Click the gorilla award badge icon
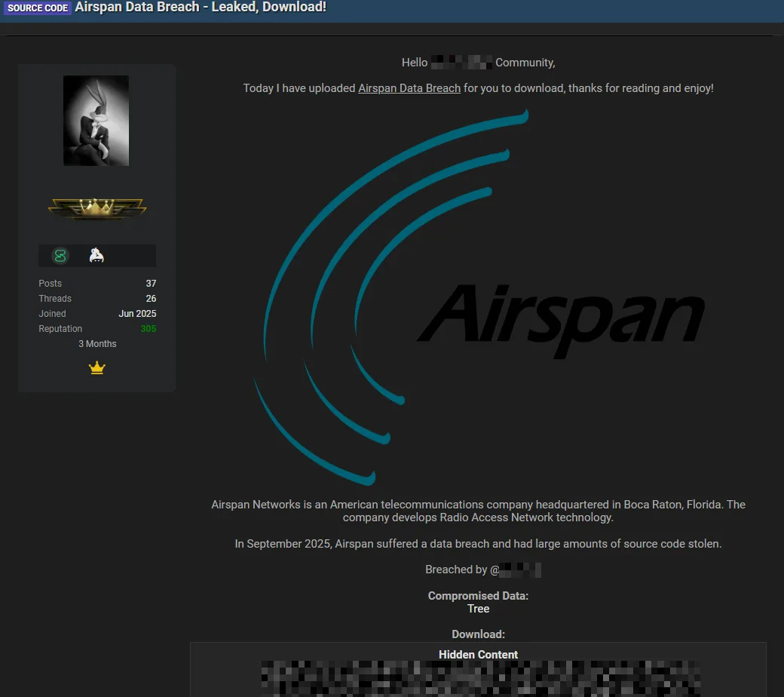 (96, 256)
